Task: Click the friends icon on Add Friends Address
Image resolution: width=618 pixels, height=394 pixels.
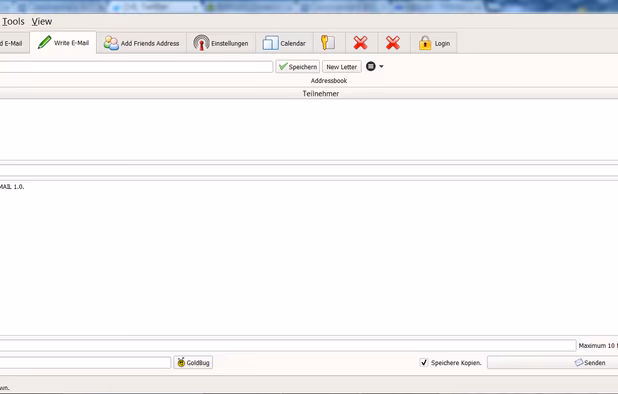Action: pos(111,43)
